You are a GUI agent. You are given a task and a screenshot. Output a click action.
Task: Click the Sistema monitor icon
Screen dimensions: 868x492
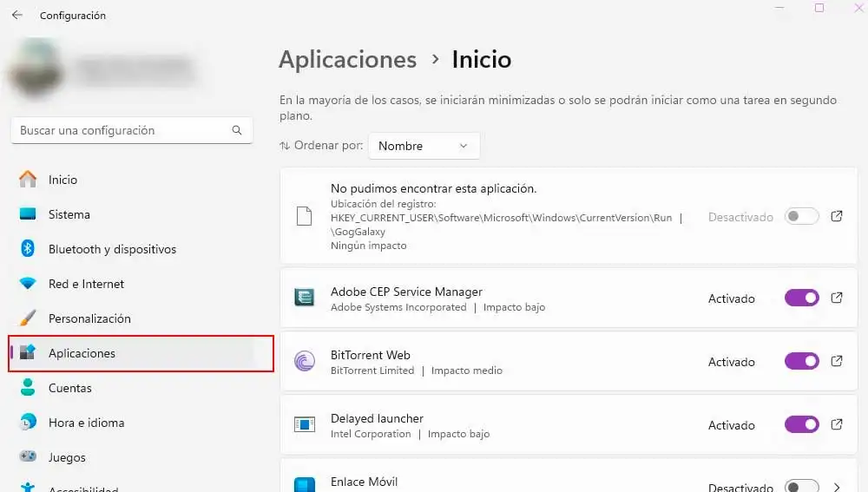[x=28, y=213]
